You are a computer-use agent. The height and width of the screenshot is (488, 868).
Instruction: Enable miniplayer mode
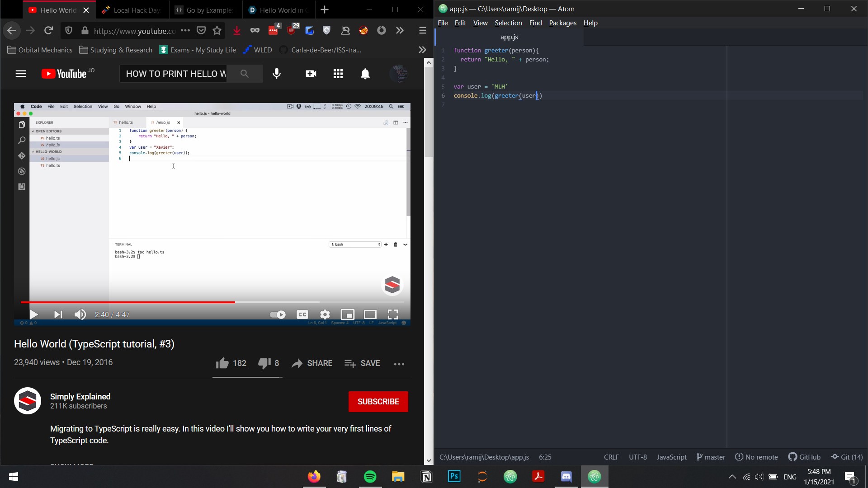coord(347,314)
